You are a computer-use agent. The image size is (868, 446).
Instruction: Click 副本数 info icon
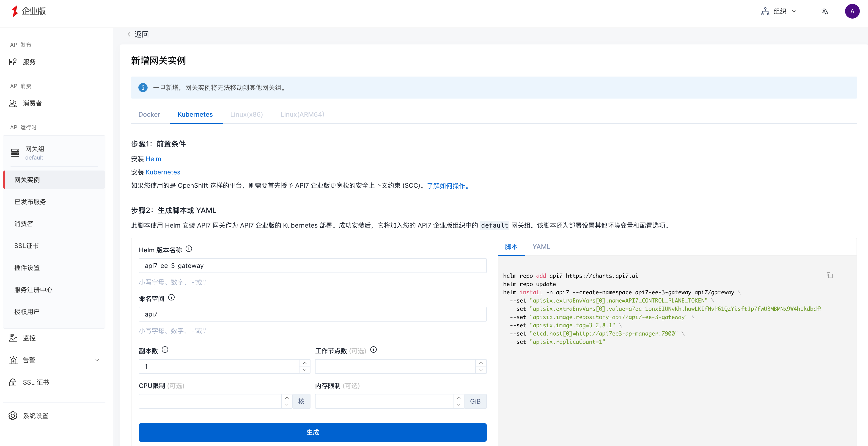(x=165, y=350)
